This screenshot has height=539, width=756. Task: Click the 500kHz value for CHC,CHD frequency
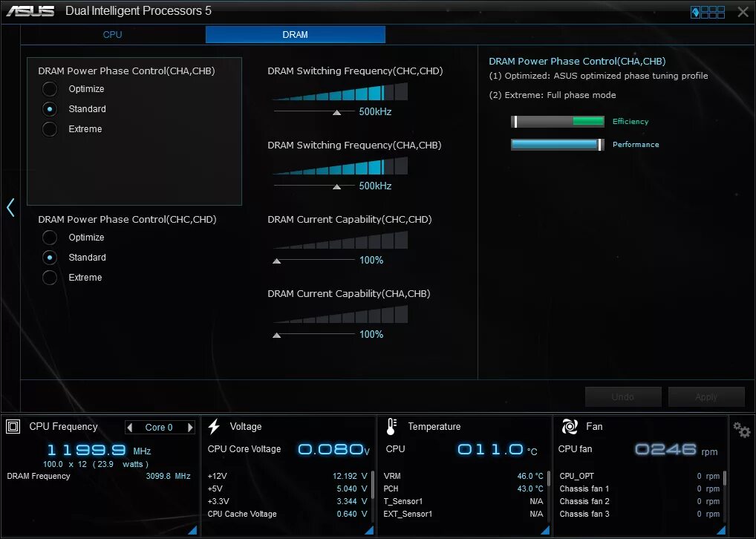pos(375,112)
